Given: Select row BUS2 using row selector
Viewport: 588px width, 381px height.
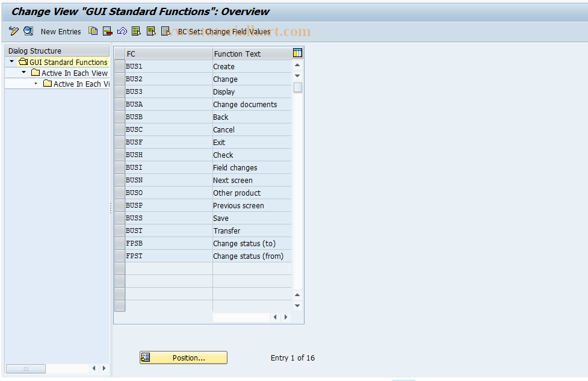Looking at the screenshot, I should (120, 79).
